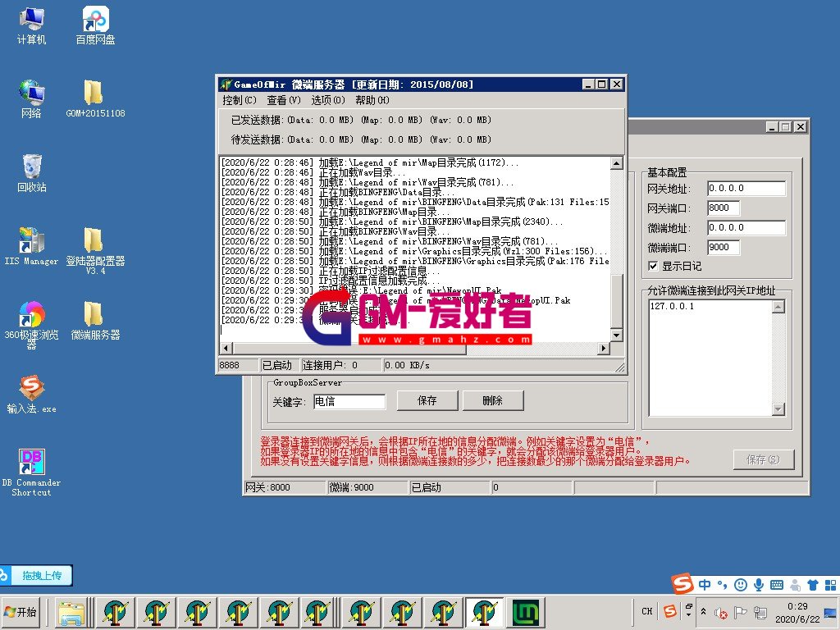The height and width of the screenshot is (630, 840).
Task: Launch the 360极速浏览器 desktop icon
Action: tap(31, 314)
